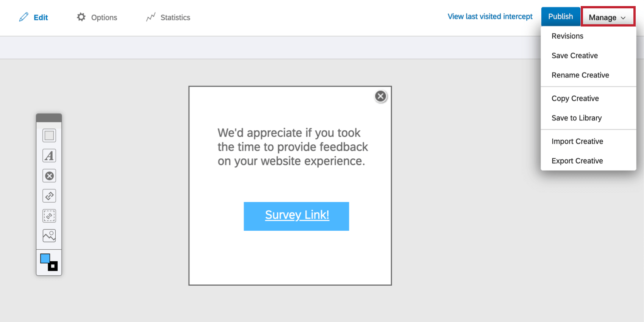This screenshot has width=644, height=322.
Task: Click the Survey Link! button in creative
Action: pyautogui.click(x=297, y=216)
